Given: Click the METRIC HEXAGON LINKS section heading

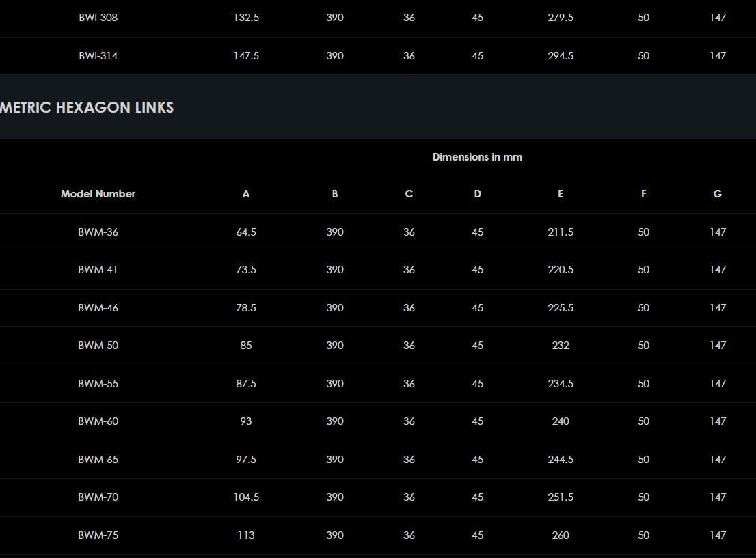Looking at the screenshot, I should click(87, 107).
